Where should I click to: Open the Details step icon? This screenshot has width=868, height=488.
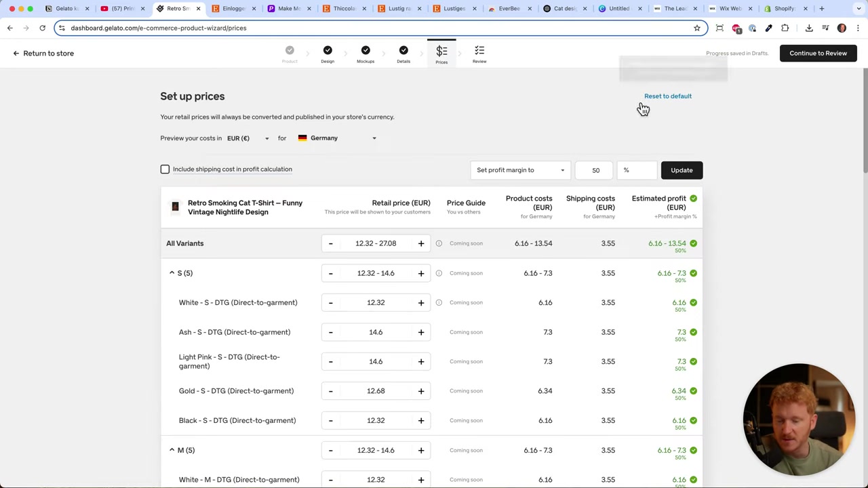click(x=403, y=51)
